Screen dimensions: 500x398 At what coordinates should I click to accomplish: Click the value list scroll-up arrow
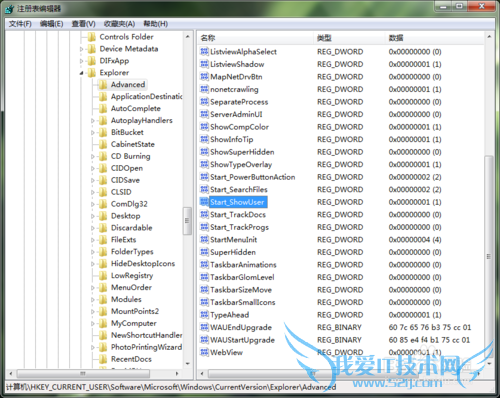click(x=489, y=37)
